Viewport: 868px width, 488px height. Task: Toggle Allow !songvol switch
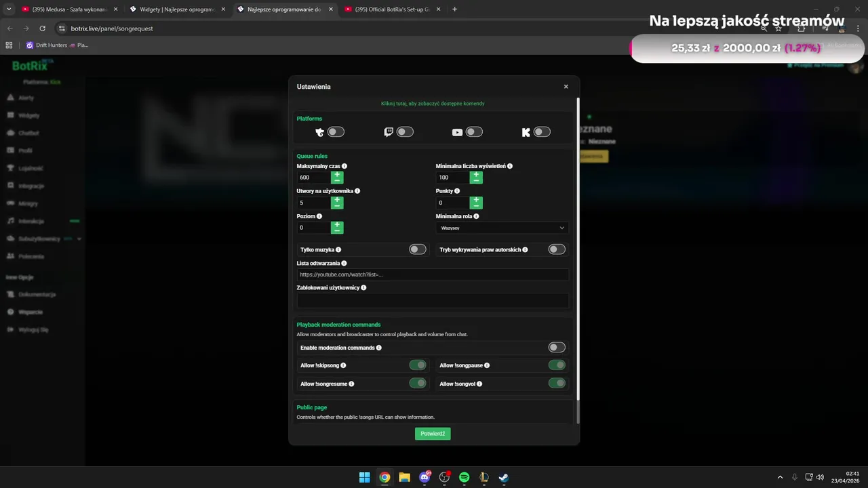click(x=557, y=384)
